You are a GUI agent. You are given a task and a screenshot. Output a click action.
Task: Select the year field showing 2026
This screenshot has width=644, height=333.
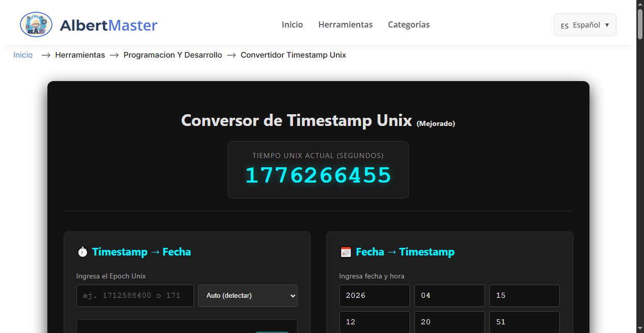click(x=374, y=295)
